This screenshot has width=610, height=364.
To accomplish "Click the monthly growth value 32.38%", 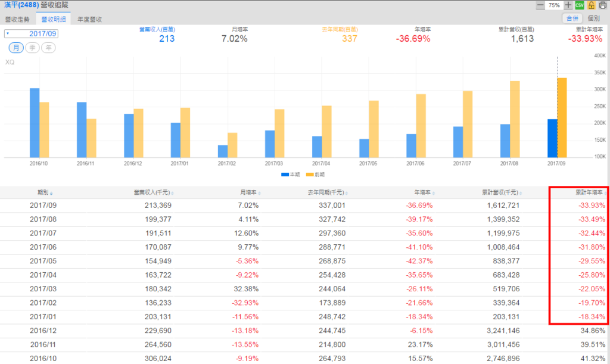I will click(247, 289).
